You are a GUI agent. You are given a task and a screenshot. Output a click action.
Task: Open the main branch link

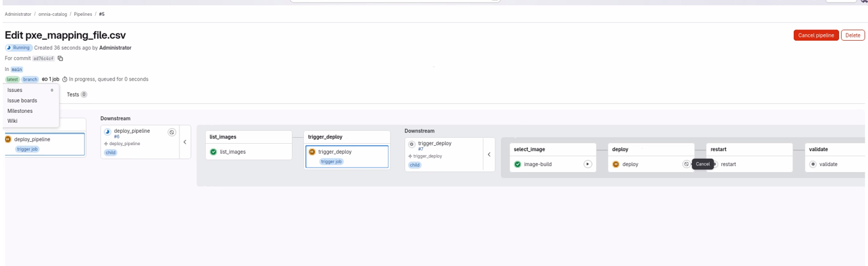(17, 68)
